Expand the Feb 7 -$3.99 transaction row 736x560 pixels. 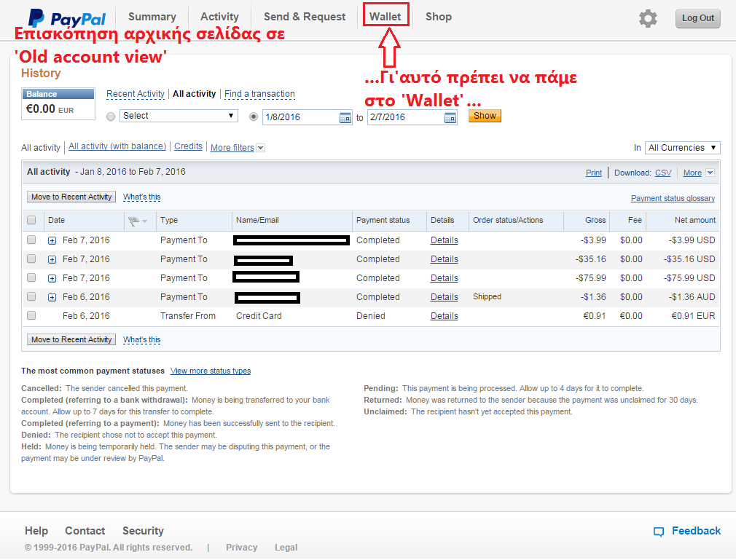(52, 240)
